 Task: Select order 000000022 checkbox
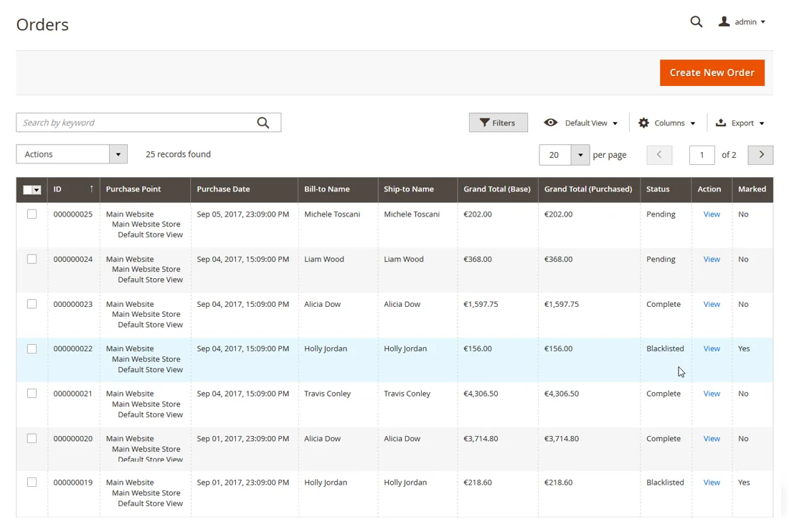pyautogui.click(x=32, y=349)
